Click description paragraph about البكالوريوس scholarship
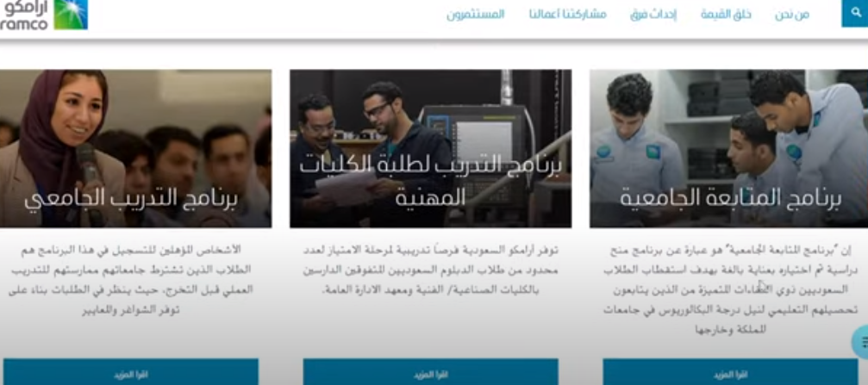868x385 pixels. pos(731,290)
